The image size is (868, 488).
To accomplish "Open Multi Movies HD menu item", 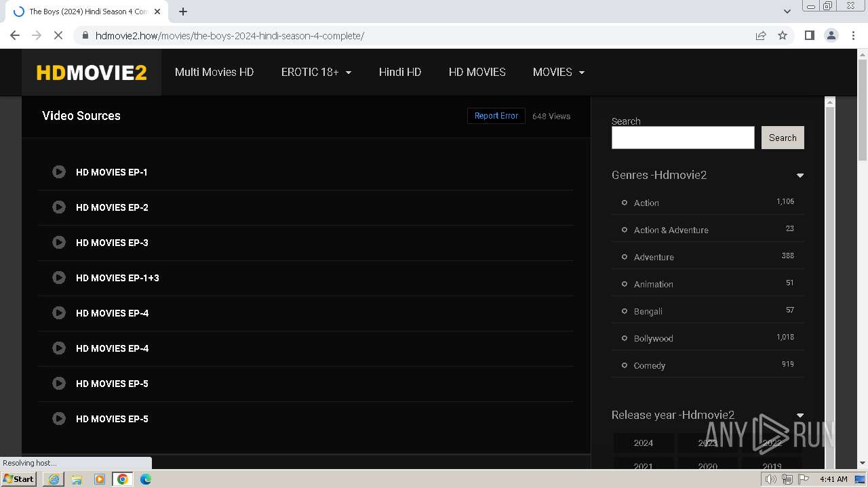I will click(x=214, y=72).
